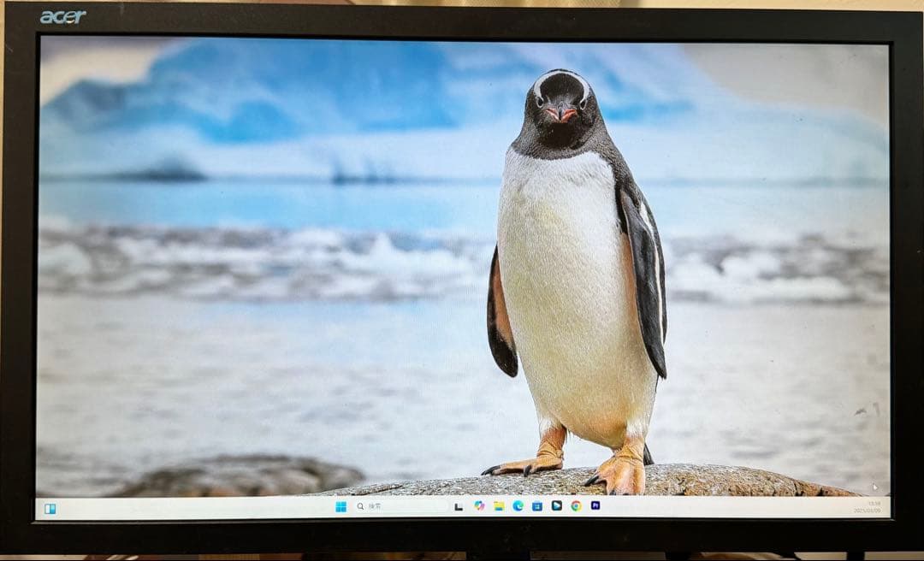Launch Google Chrome
This screenshot has height=561, width=924.
tap(577, 506)
